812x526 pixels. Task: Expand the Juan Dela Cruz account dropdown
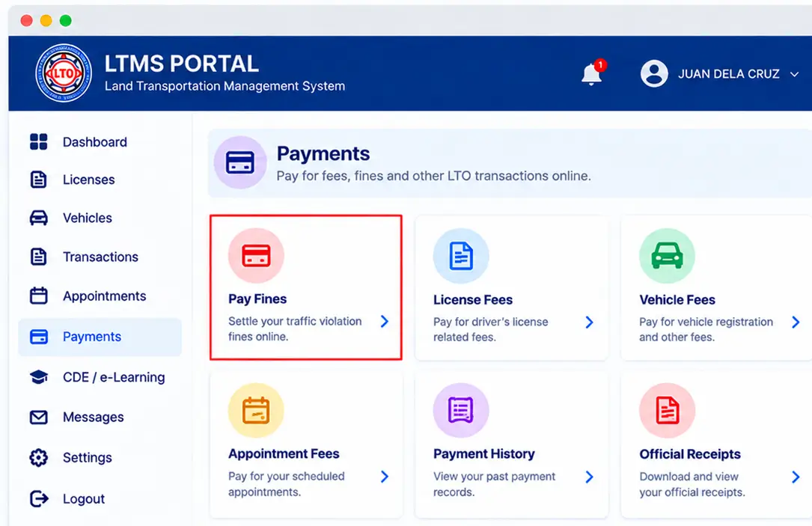point(794,75)
